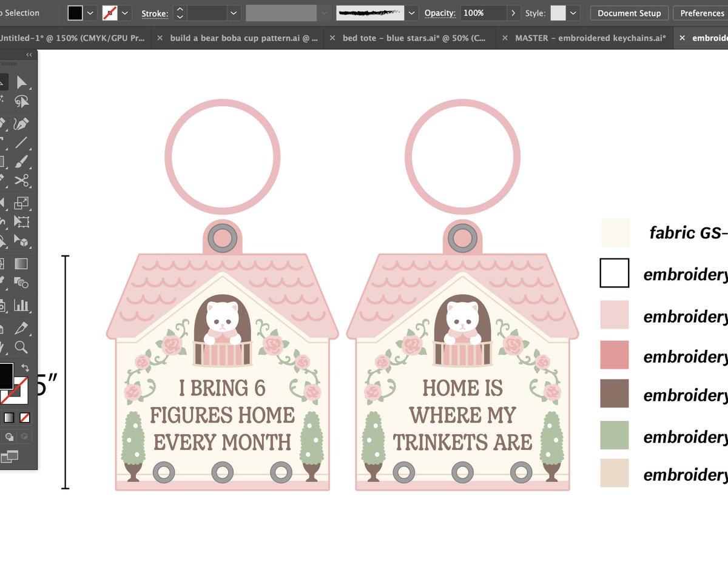
Task: Open the control bar fill swatch
Action: (x=75, y=13)
